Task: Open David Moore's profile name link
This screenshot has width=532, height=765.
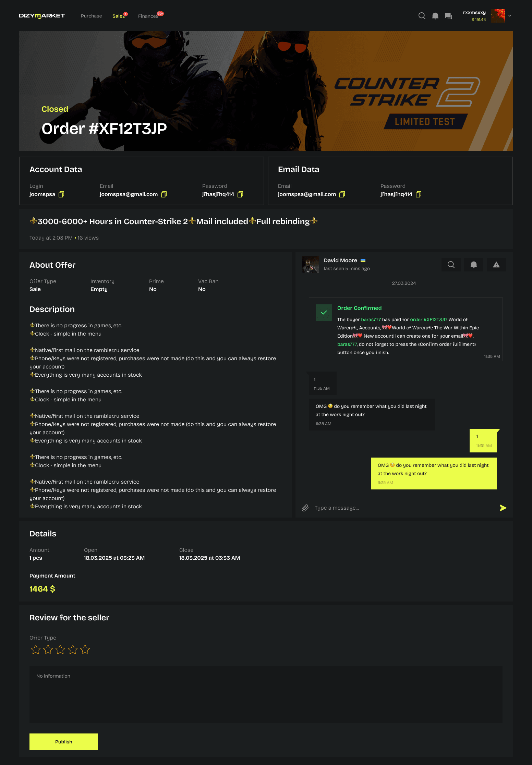Action: coord(340,260)
